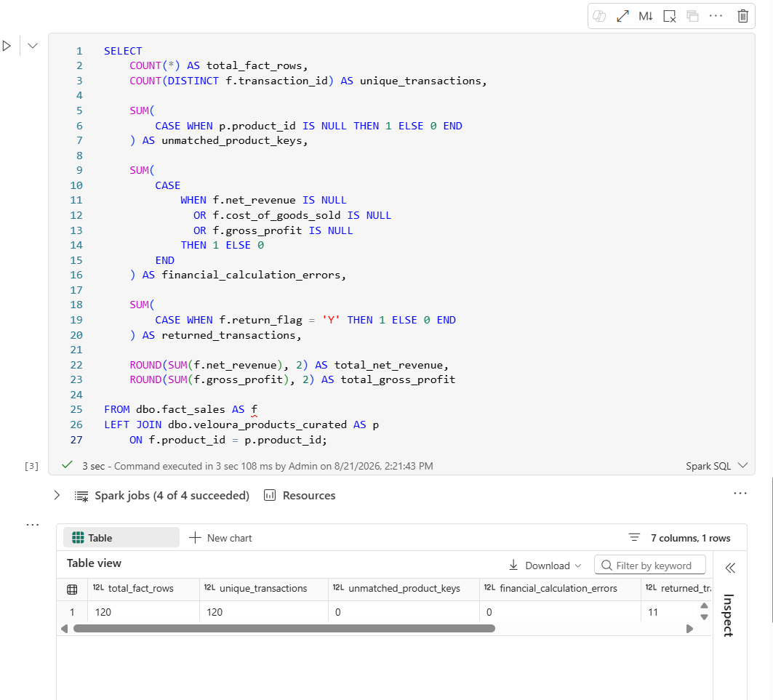773x700 pixels.
Task: Click the horizontal table scrollbar thumb
Action: (284, 629)
